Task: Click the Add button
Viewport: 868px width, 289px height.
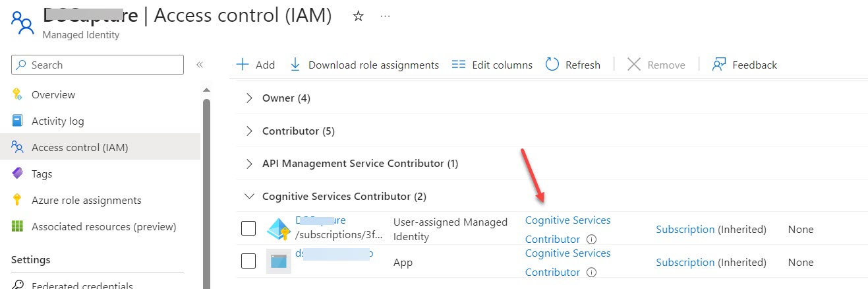Action: (256, 65)
